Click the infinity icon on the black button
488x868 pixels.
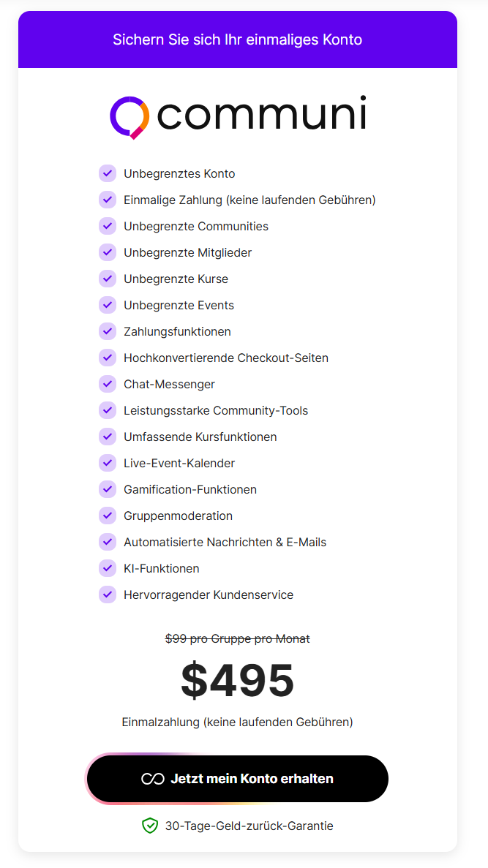pos(152,779)
